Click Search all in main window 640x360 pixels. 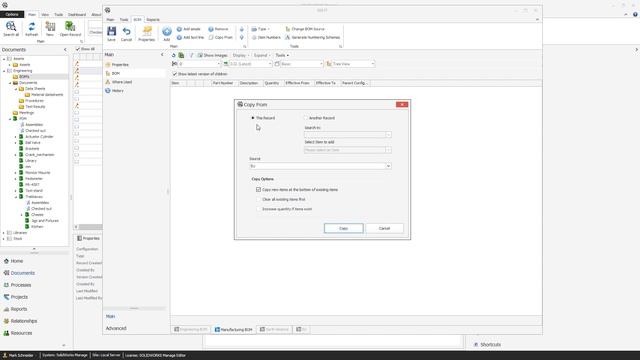tap(11, 29)
